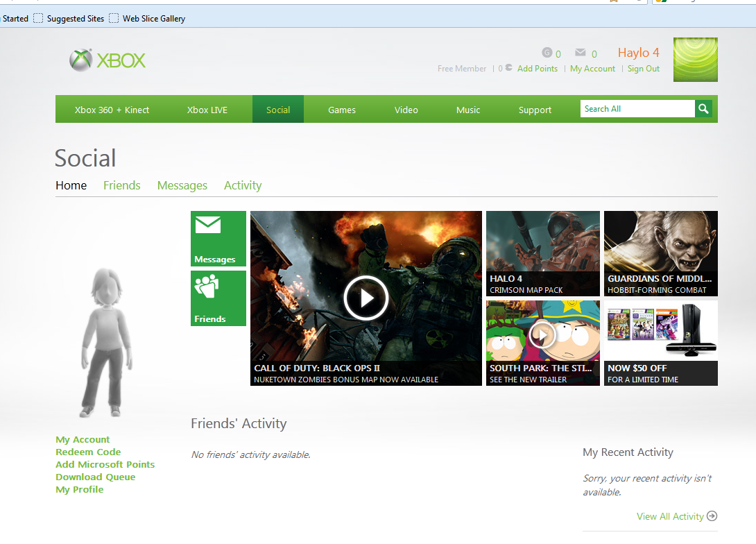Open the green Messages tile
The height and width of the screenshot is (544, 756).
click(x=218, y=239)
